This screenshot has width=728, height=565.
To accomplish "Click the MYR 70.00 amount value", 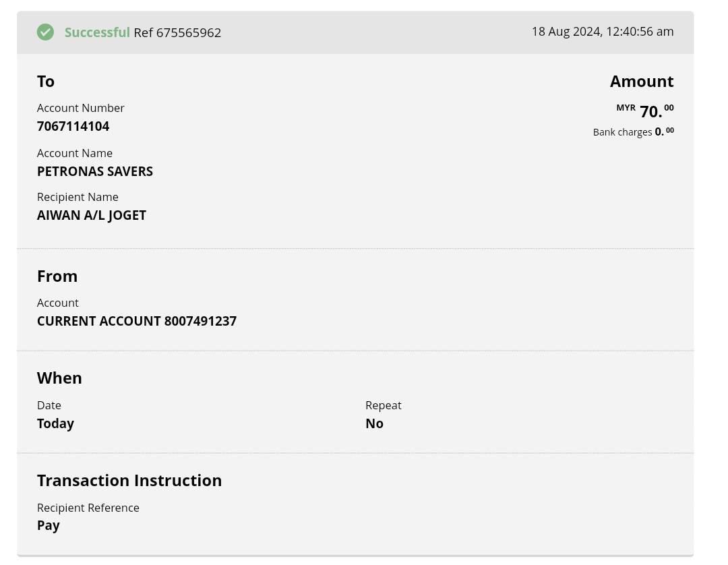I will click(650, 111).
